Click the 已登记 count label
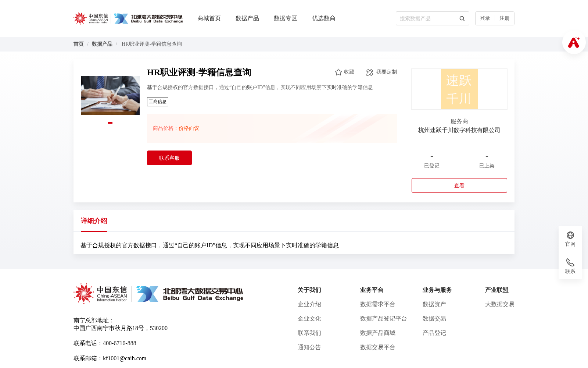 [x=432, y=166]
